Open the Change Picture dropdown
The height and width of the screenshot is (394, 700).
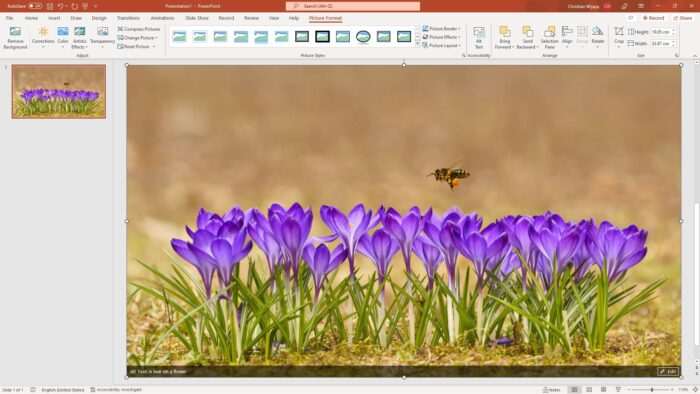click(x=138, y=37)
